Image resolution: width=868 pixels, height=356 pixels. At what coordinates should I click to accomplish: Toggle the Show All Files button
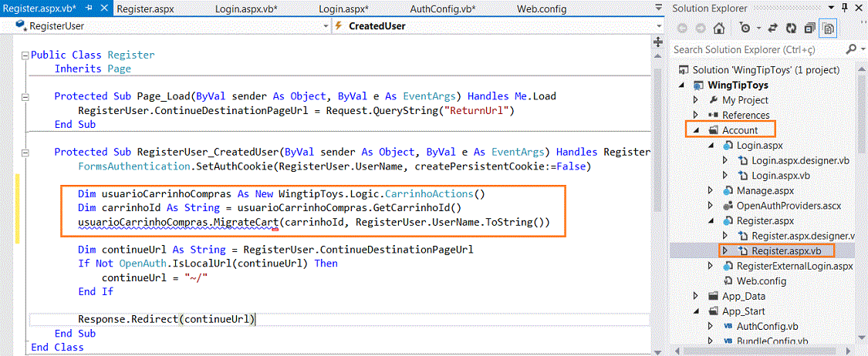829,29
